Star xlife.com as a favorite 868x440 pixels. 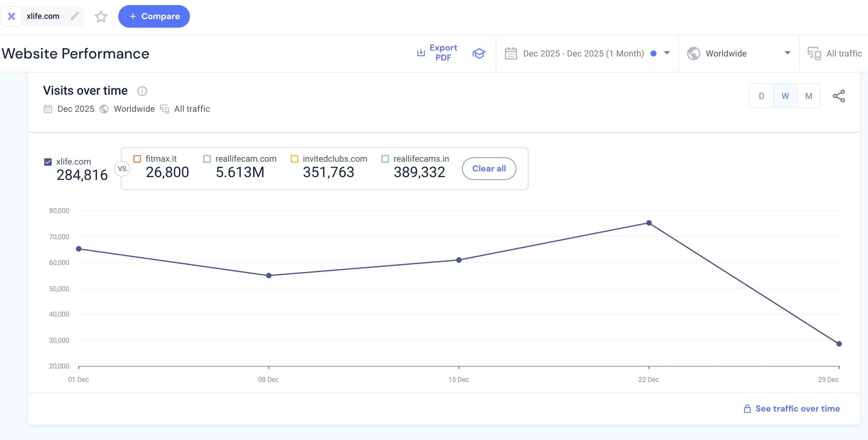tap(101, 16)
